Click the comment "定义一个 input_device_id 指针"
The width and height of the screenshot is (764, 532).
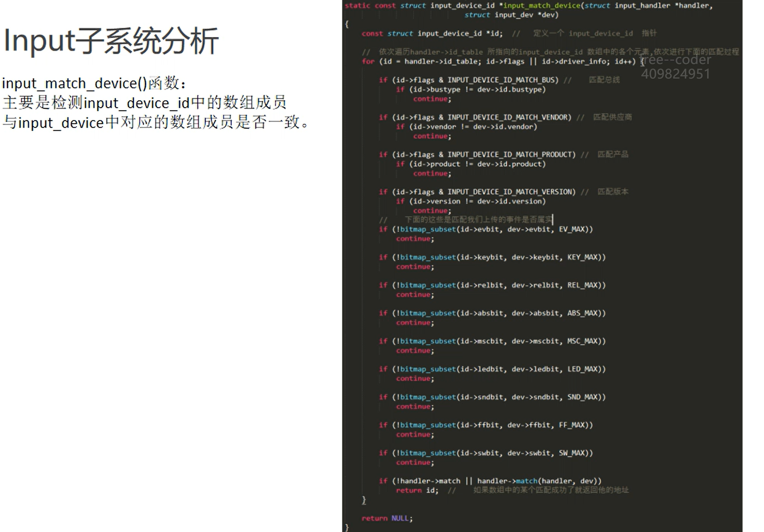(595, 33)
